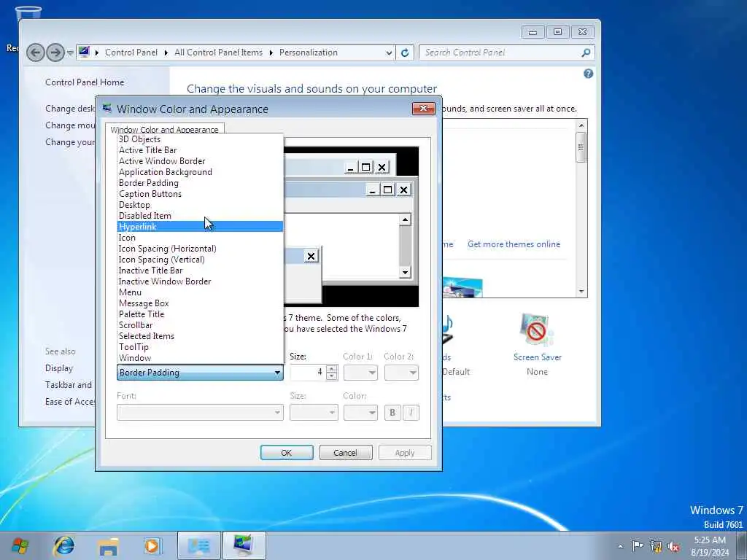Choose Selected Items entry
Image resolution: width=747 pixels, height=560 pixels.
200,336
